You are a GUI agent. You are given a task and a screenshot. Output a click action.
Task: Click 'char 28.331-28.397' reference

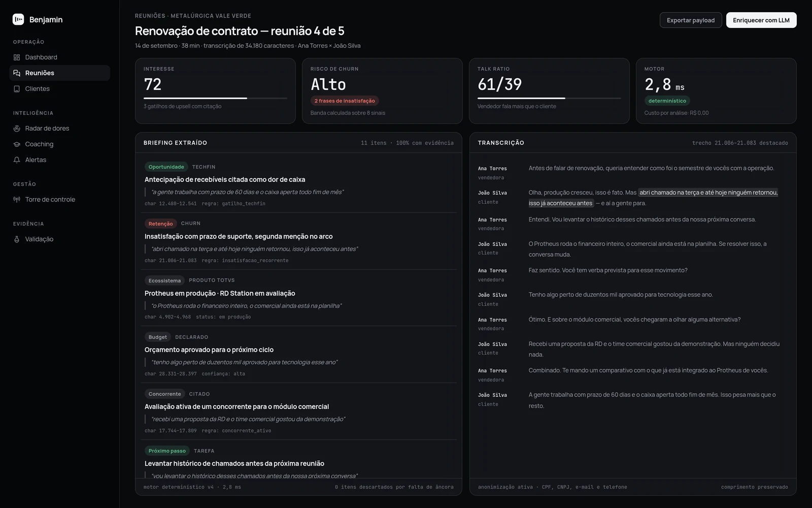(171, 374)
